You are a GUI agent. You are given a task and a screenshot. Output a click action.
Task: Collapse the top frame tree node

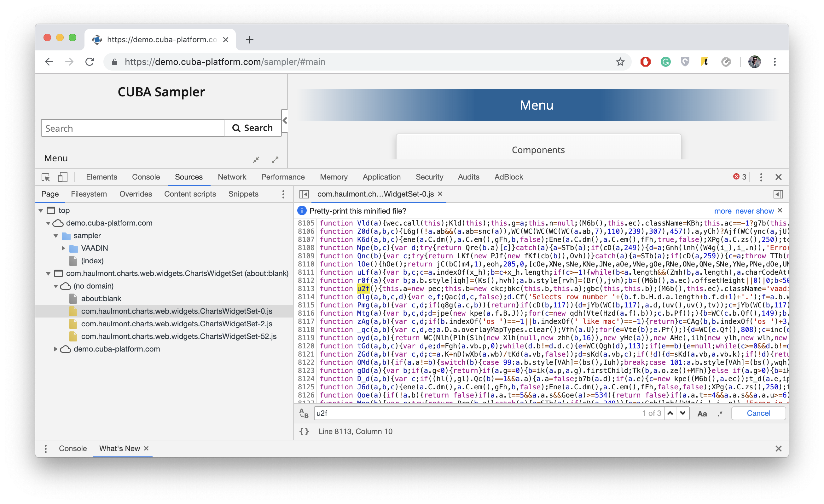pyautogui.click(x=41, y=210)
